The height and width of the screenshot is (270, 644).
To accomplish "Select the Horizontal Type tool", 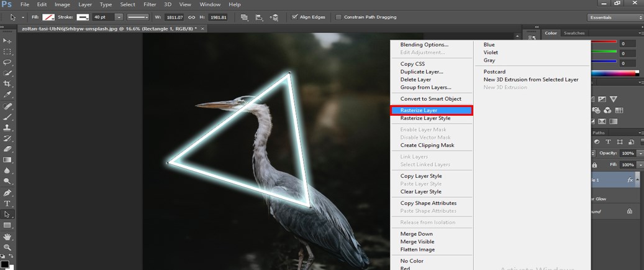I will 7,203.
